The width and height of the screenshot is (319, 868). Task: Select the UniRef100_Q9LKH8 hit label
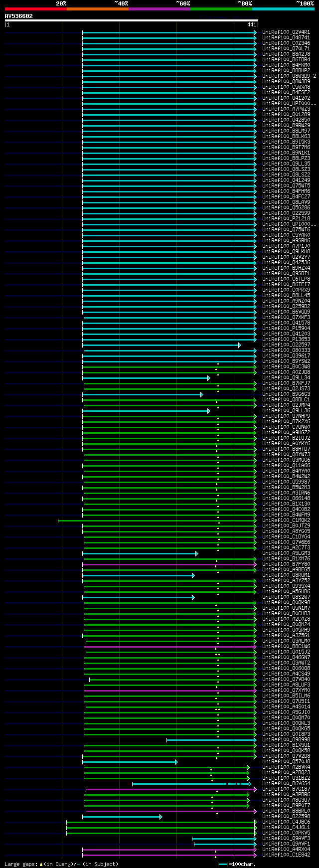tap(286, 251)
